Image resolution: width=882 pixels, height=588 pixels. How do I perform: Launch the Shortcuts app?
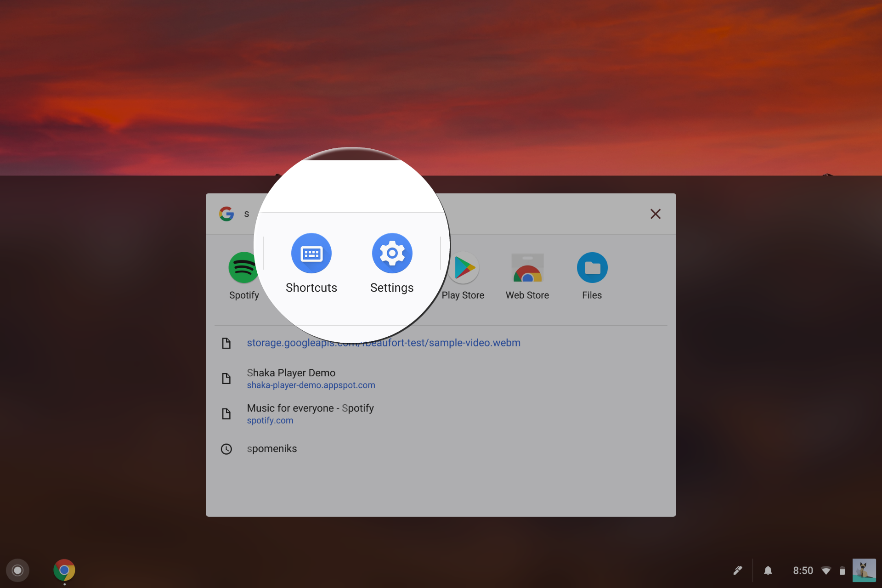point(311,253)
